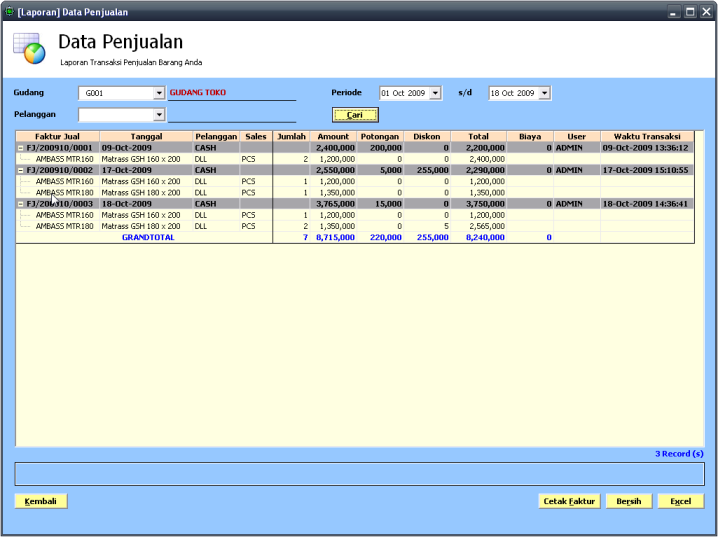Click the Cari search button
This screenshot has height=537, width=718.
click(355, 115)
